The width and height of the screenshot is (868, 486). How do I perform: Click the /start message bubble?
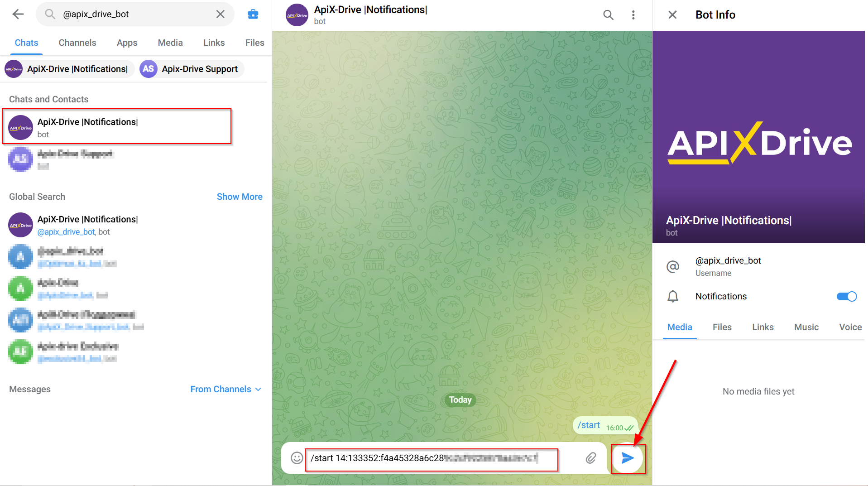coord(606,426)
